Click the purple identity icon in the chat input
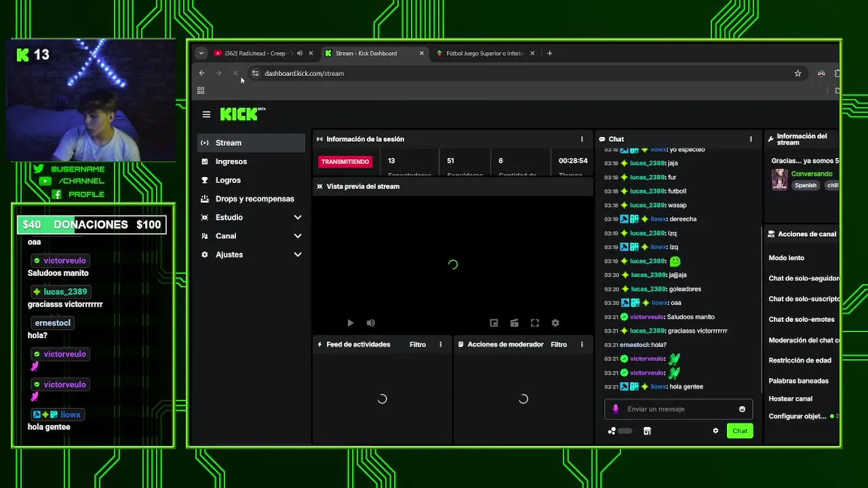 click(616, 409)
